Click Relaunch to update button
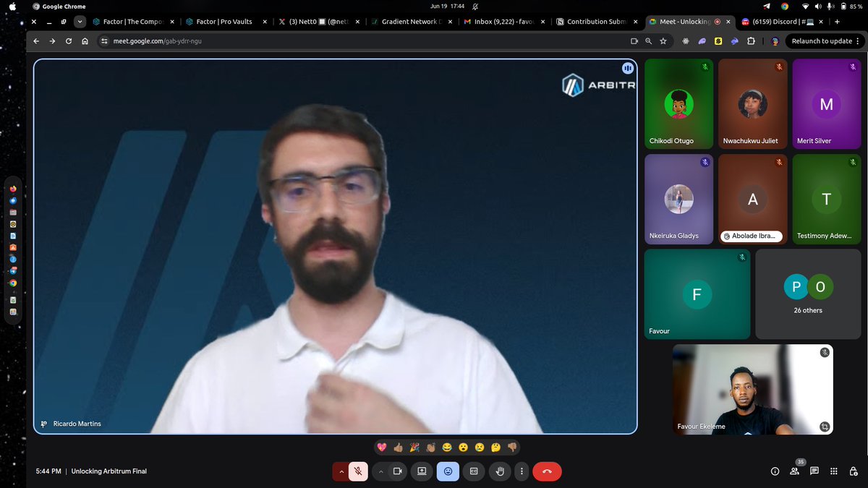Image resolution: width=868 pixels, height=488 pixels. 822,41
